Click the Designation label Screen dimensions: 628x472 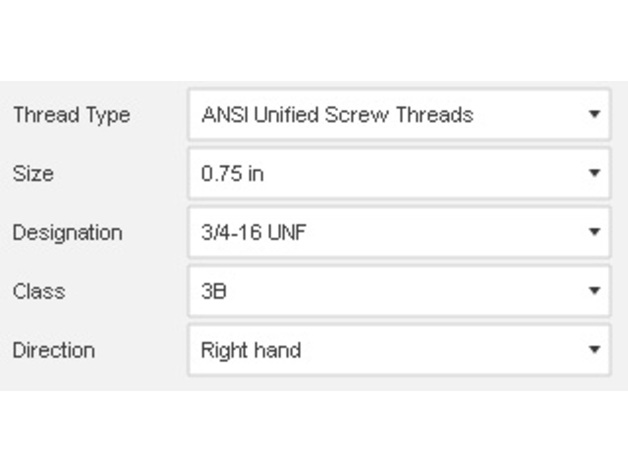click(x=67, y=233)
